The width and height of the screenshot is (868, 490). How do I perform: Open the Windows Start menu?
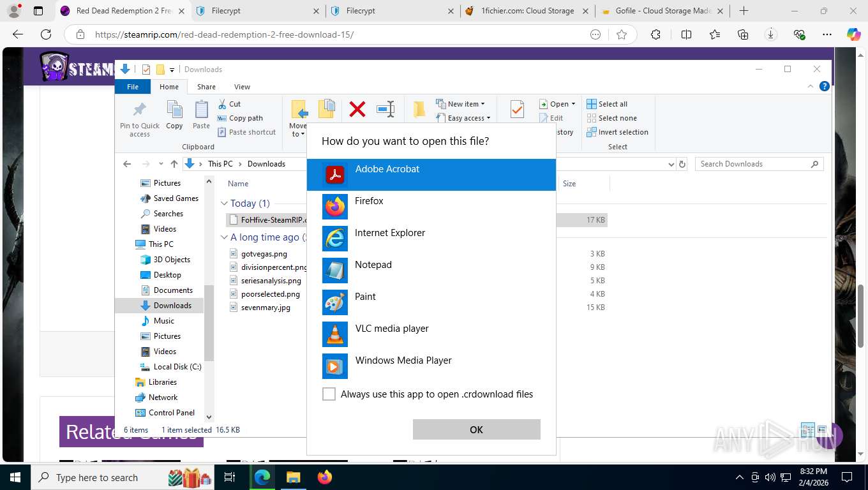tap(15, 477)
